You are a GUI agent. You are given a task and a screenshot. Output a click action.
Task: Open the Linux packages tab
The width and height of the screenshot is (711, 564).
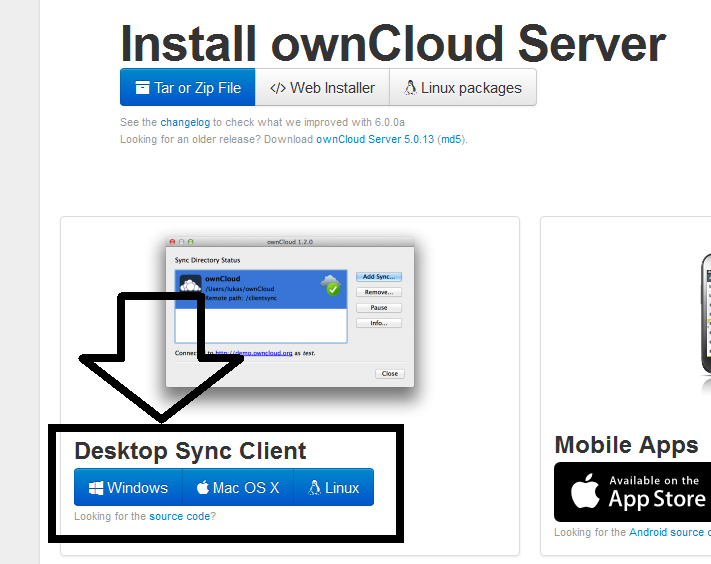pyautogui.click(x=463, y=87)
